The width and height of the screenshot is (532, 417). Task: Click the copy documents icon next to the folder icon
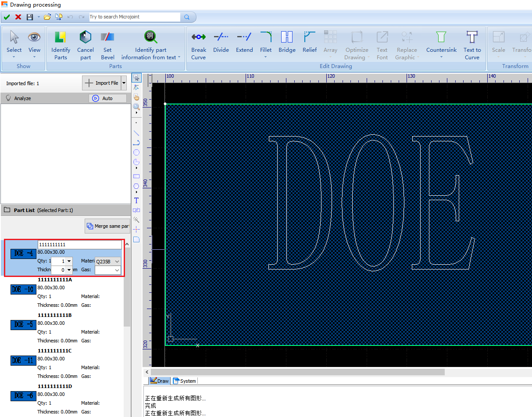point(59,17)
